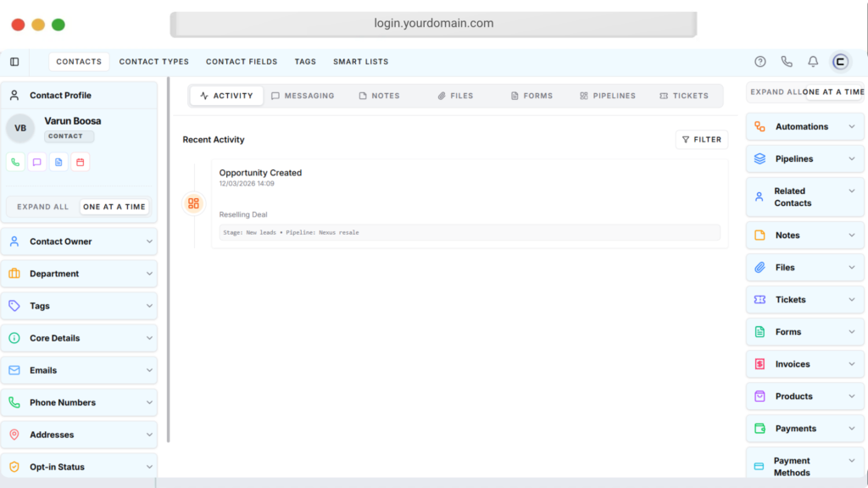
Task: Switch to the Messaging tab
Action: click(303, 96)
